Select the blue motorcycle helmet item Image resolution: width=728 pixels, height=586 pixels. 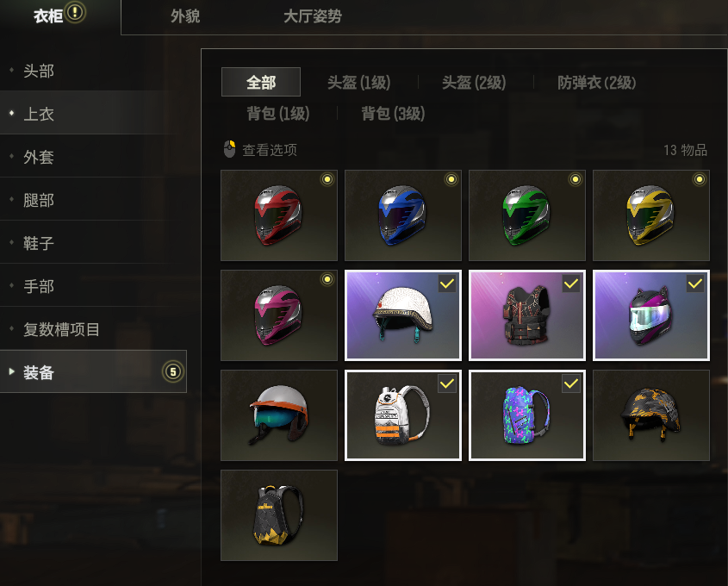(x=403, y=215)
